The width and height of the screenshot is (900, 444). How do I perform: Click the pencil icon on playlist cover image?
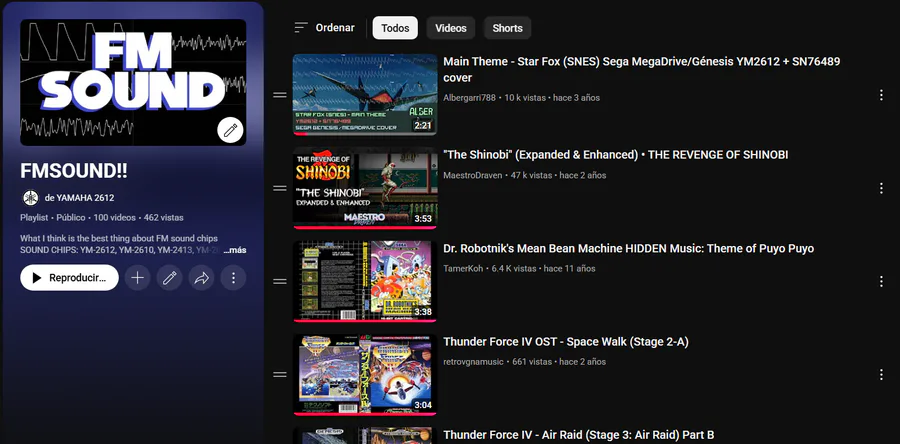coord(230,131)
